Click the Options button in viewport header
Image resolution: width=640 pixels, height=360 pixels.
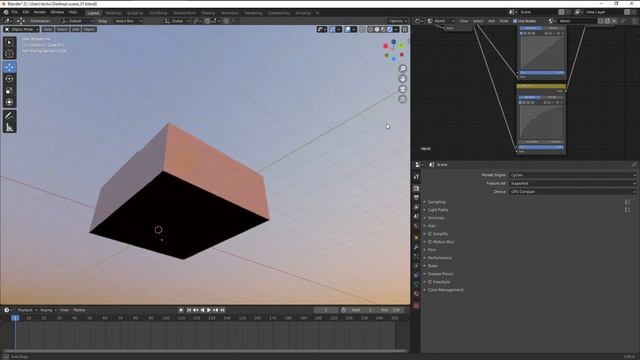click(398, 21)
